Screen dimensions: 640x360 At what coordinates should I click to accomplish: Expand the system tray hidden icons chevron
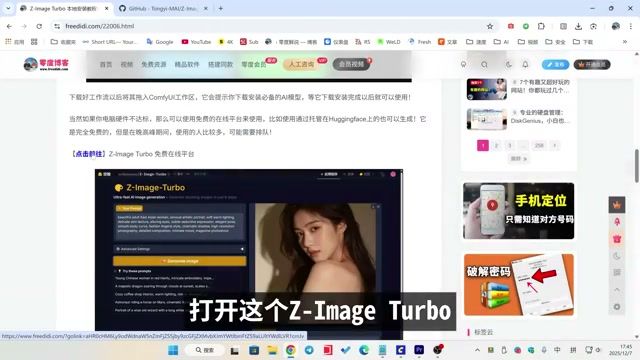pos(477,350)
